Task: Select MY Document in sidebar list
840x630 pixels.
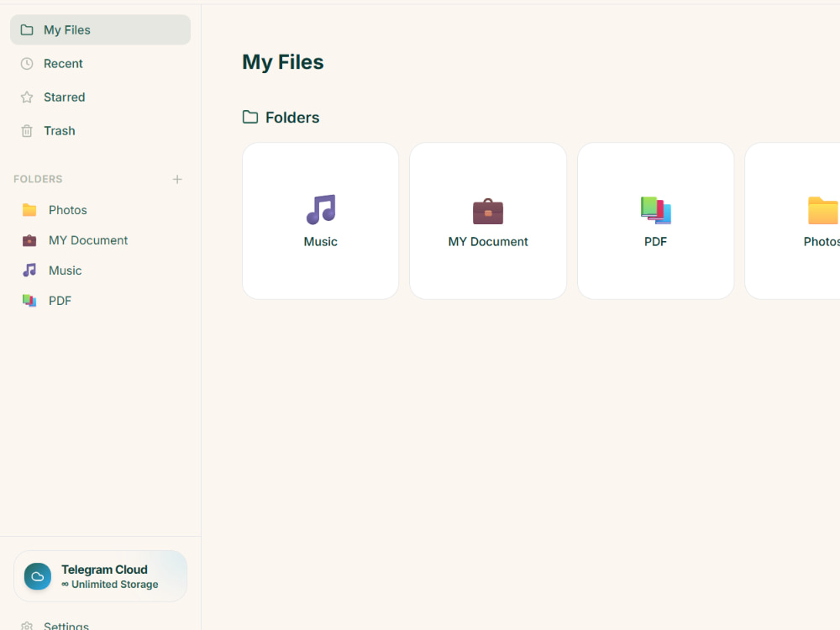Action: point(100,240)
